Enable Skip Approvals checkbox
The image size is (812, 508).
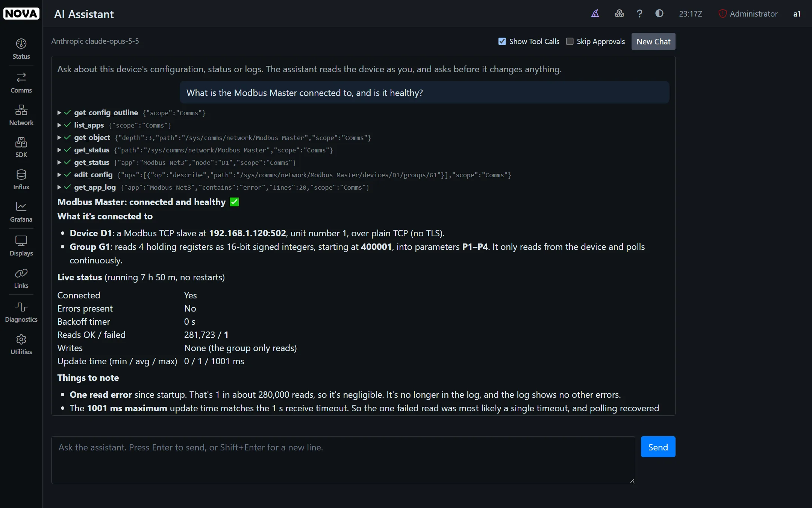click(570, 41)
